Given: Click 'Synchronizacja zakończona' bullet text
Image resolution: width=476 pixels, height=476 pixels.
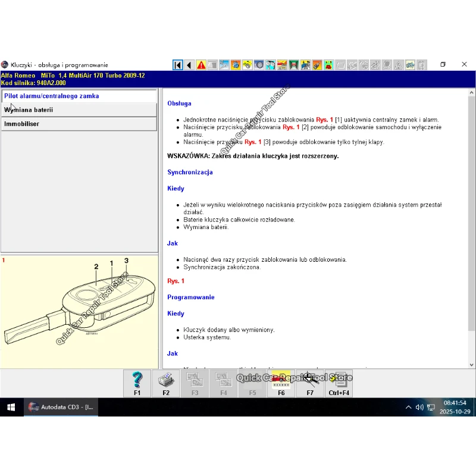Looking at the screenshot, I should click(222, 267).
